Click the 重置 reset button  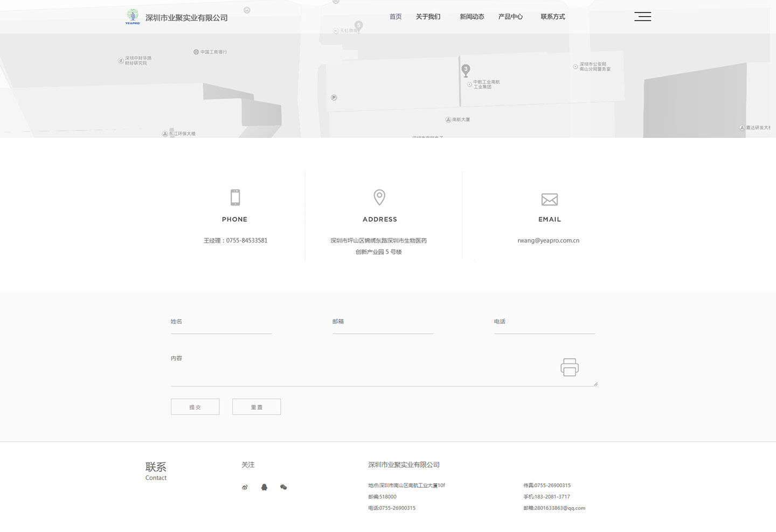click(257, 407)
